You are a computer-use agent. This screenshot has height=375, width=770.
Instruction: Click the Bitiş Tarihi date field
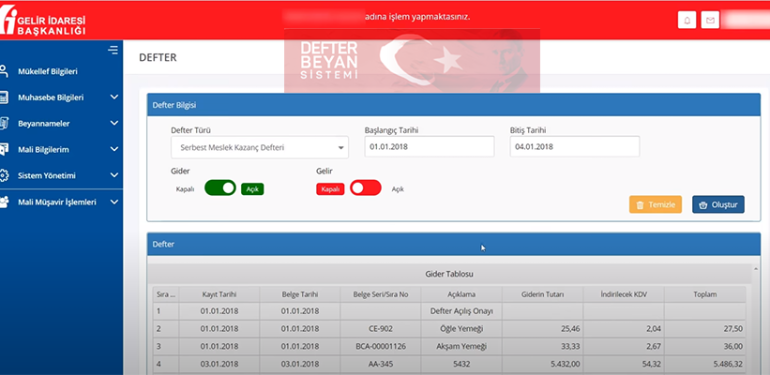(x=575, y=146)
